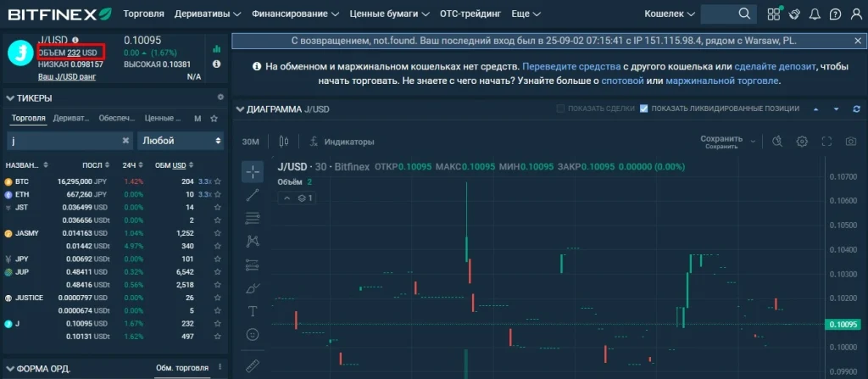The width and height of the screenshot is (868, 379).
Task: Collapse the 'Тикеры' panel
Action: 10,98
